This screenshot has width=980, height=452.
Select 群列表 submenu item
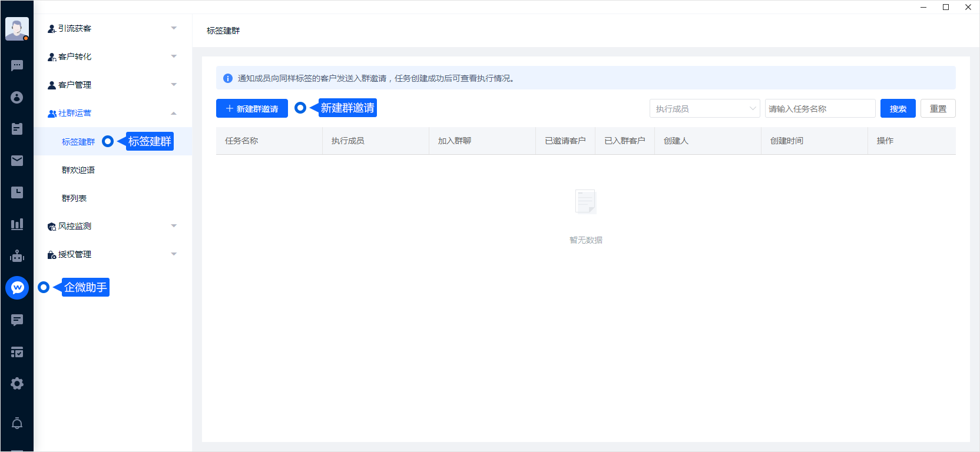[x=112, y=198]
